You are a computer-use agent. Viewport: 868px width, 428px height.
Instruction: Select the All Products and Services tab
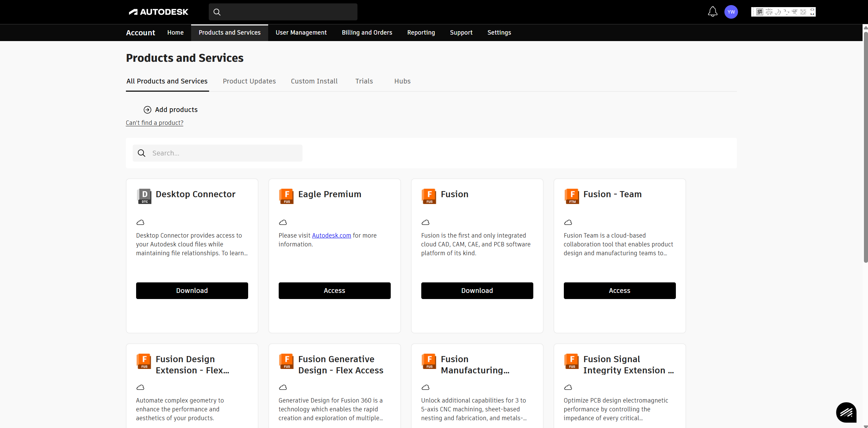[167, 81]
